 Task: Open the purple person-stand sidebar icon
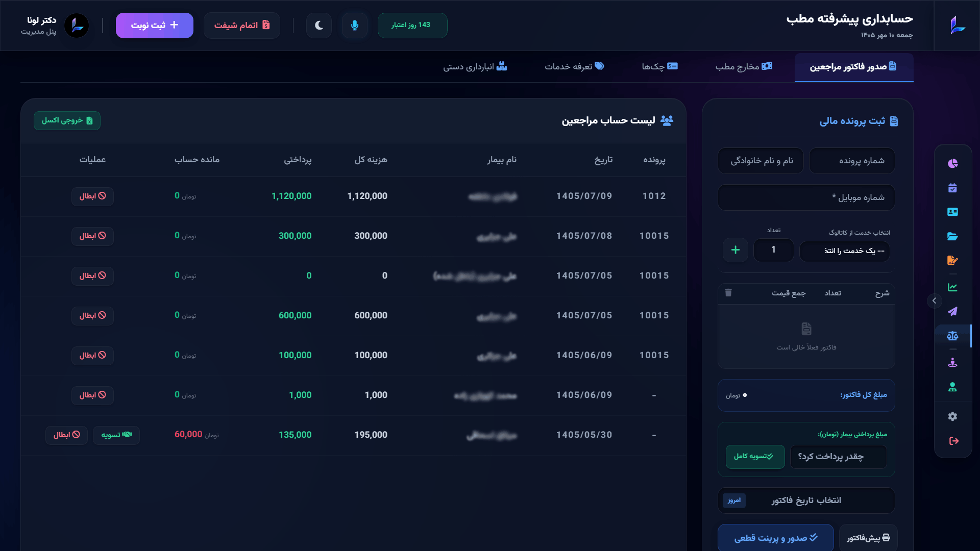click(952, 363)
